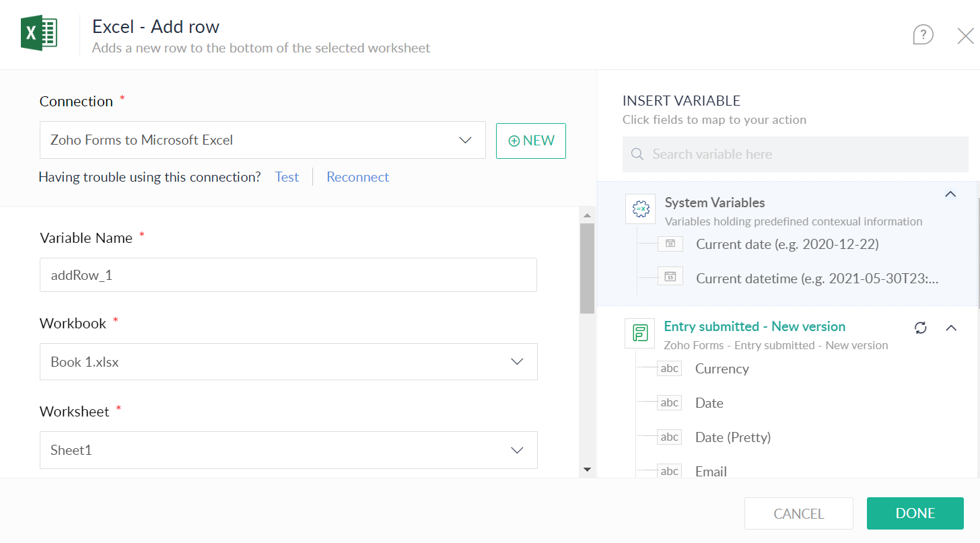Image resolution: width=980 pixels, height=543 pixels.
Task: Click the CANCEL button
Action: tap(799, 513)
